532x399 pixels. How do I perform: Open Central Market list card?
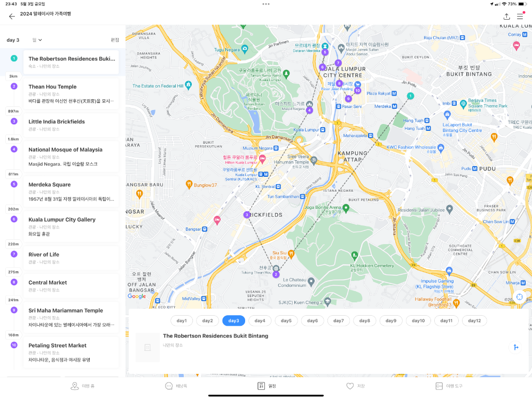(71, 286)
